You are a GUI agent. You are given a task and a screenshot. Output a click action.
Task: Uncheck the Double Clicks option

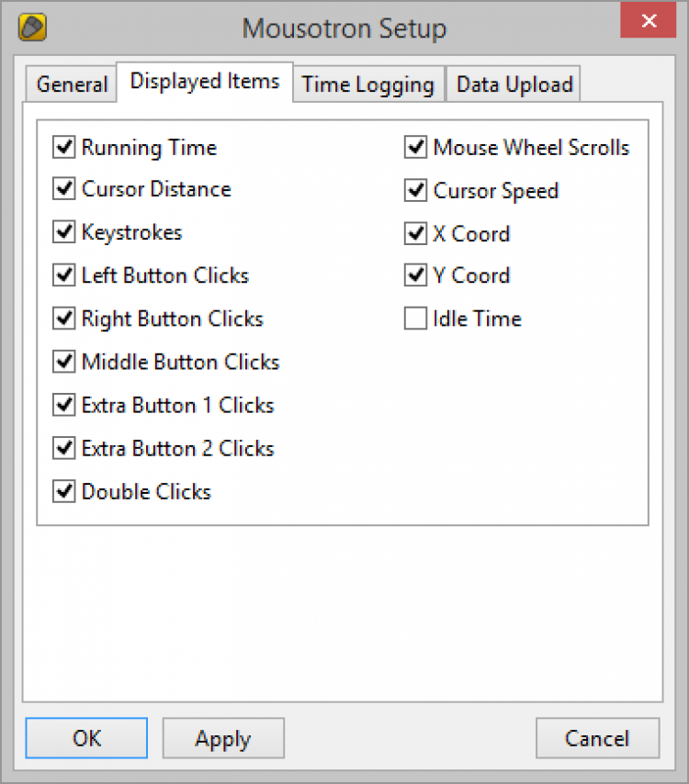pos(64,492)
